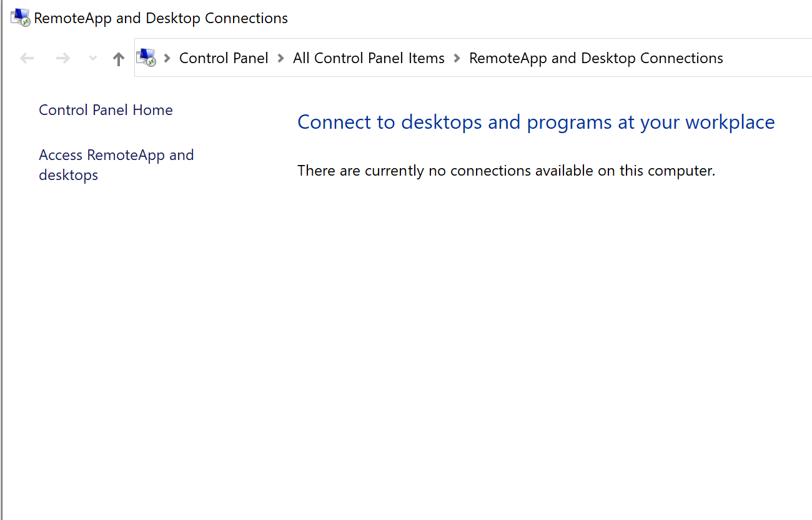The width and height of the screenshot is (812, 520).
Task: Select RemoteApp and Desktop Connections breadcrumb
Action: [x=596, y=58]
